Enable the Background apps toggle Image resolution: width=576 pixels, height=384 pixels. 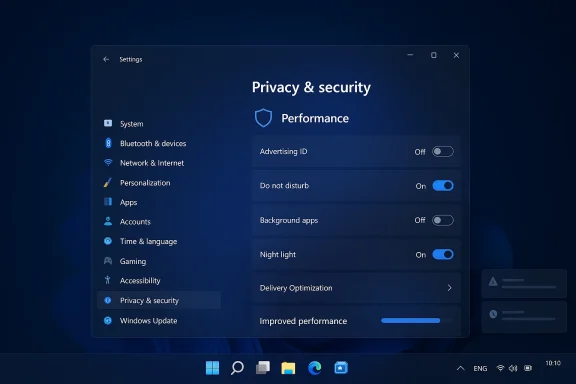443,220
